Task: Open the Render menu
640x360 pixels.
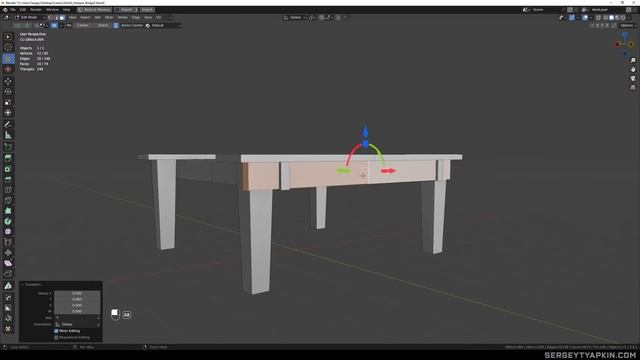Action: (x=36, y=9)
